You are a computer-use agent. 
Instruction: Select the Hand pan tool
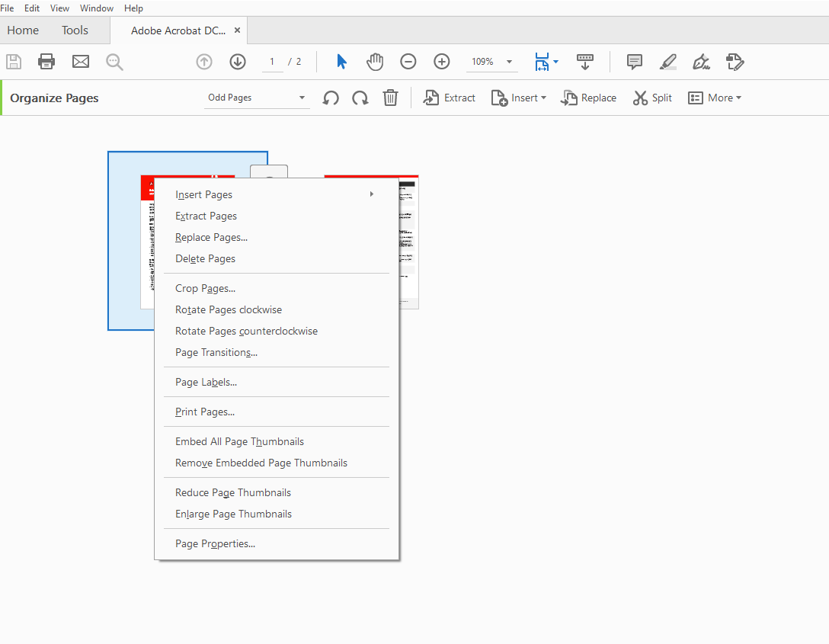pyautogui.click(x=375, y=62)
